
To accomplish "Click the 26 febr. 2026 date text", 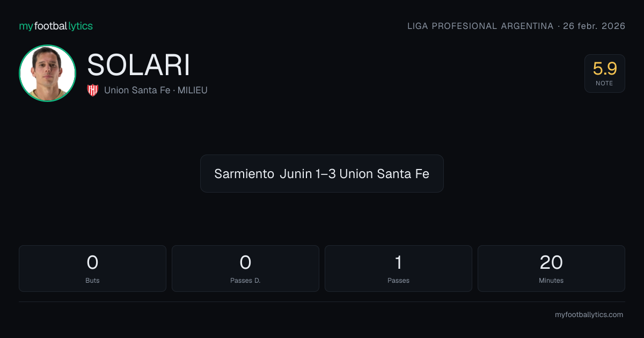I will [594, 26].
